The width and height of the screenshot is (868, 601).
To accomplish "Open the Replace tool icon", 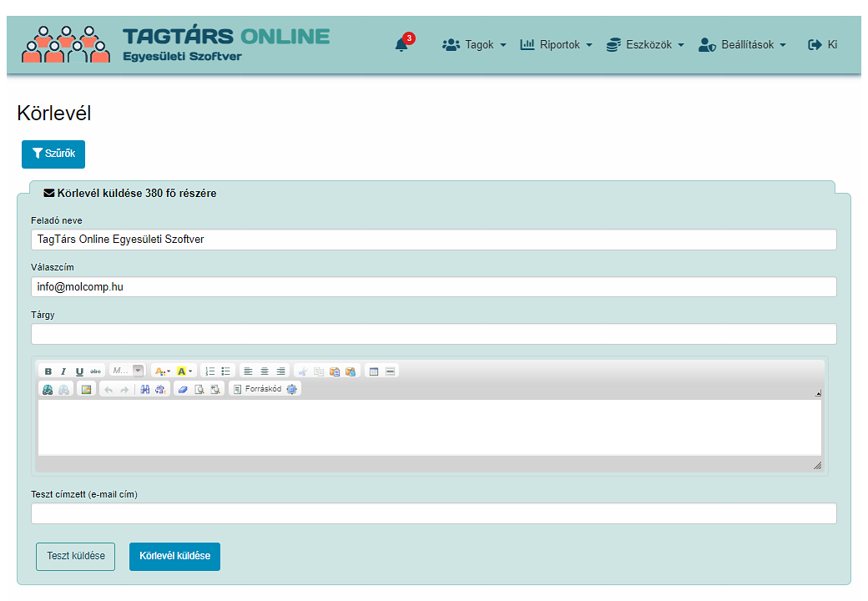I will coord(160,390).
